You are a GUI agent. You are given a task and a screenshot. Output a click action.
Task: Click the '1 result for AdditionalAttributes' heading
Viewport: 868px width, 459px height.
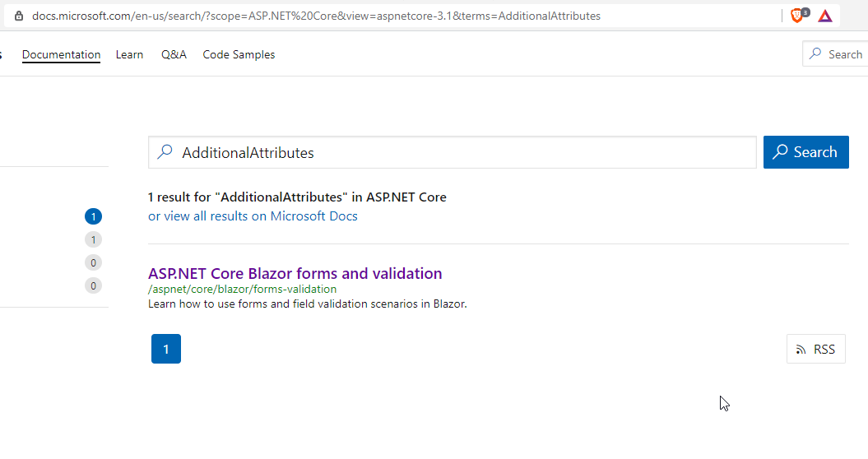tap(297, 197)
